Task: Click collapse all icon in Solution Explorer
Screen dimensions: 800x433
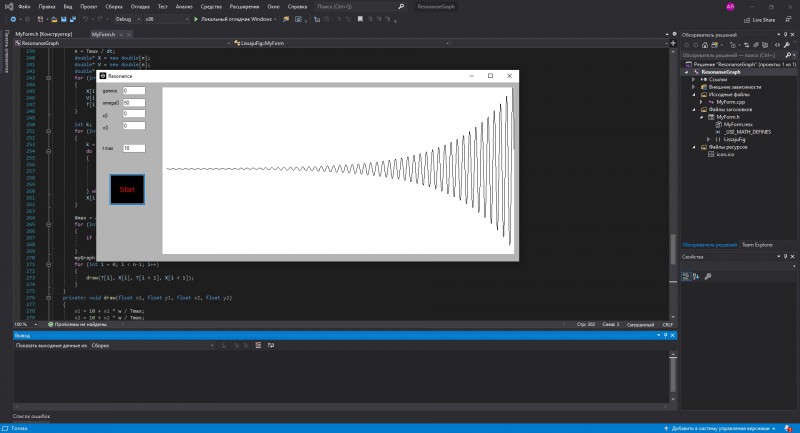Action: (x=756, y=45)
